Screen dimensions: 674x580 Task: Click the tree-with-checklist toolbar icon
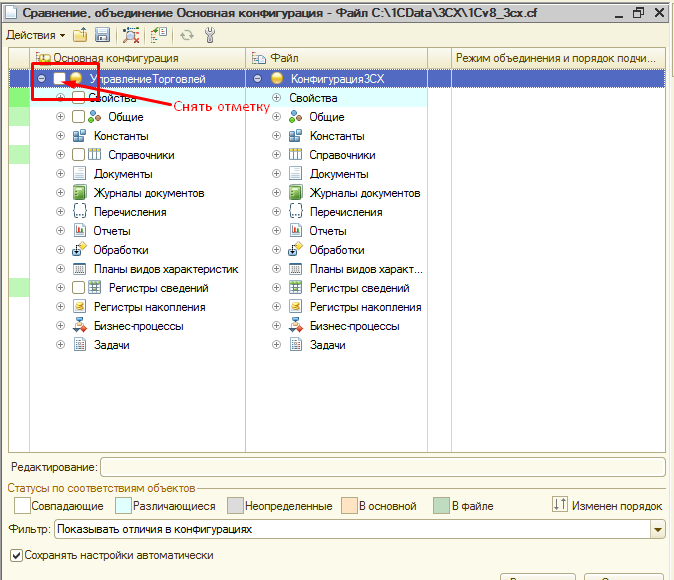[159, 35]
